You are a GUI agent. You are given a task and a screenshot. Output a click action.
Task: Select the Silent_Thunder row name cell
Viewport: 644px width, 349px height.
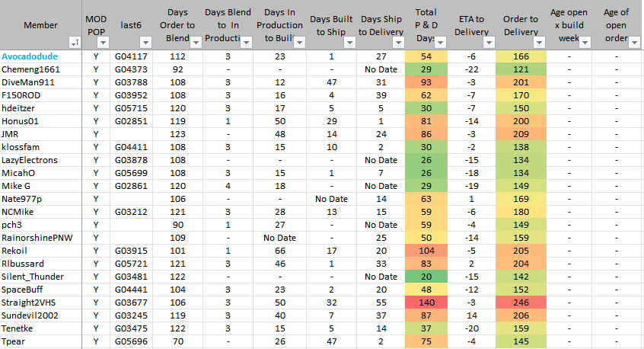tap(32, 276)
